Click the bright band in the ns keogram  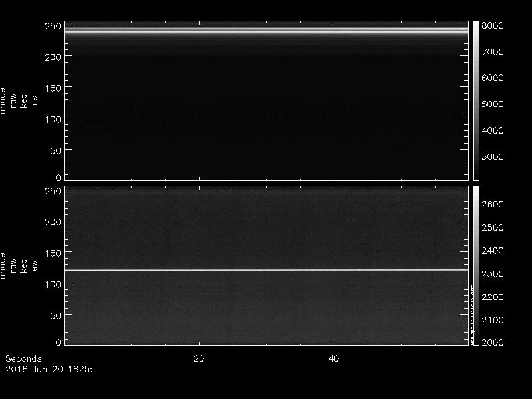click(x=267, y=31)
